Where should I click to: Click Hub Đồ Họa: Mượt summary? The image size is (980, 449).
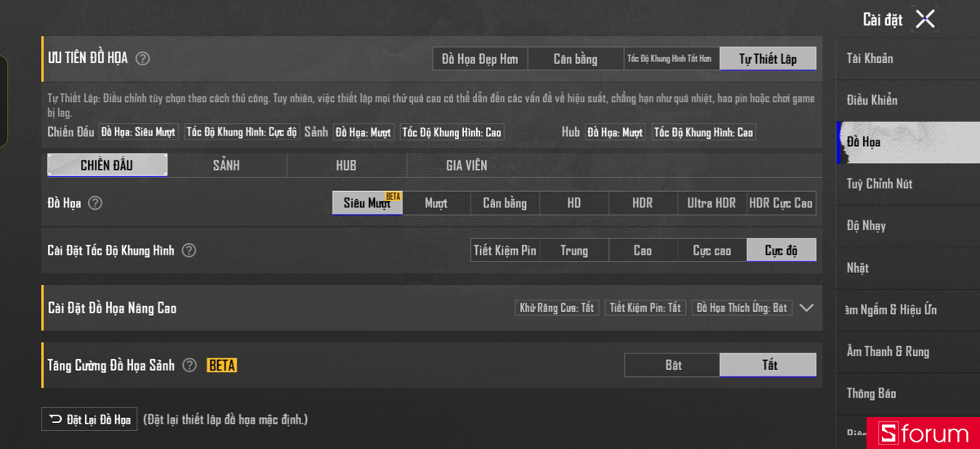[x=615, y=132]
